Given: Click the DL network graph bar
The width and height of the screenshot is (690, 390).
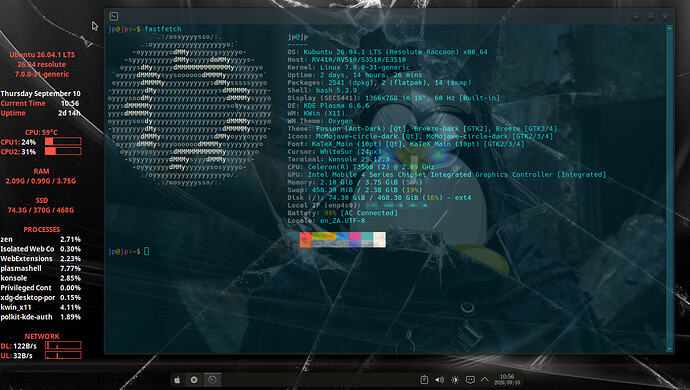Looking at the screenshot, I should click(63, 346).
